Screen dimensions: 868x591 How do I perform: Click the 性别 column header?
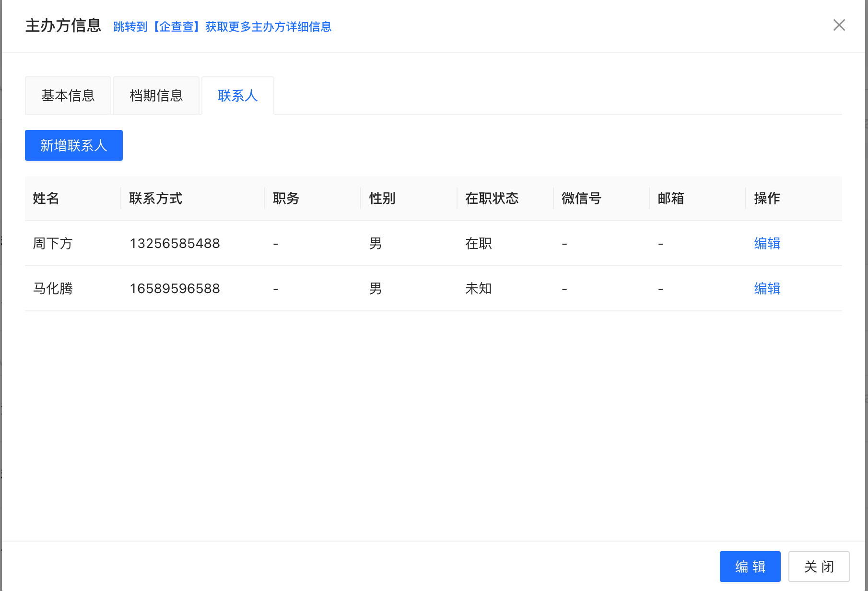(x=382, y=199)
